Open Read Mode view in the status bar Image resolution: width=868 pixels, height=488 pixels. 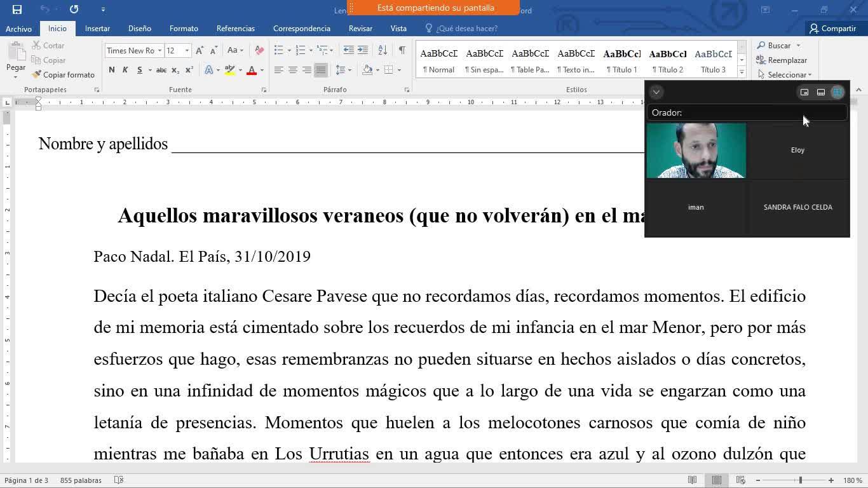click(693, 480)
